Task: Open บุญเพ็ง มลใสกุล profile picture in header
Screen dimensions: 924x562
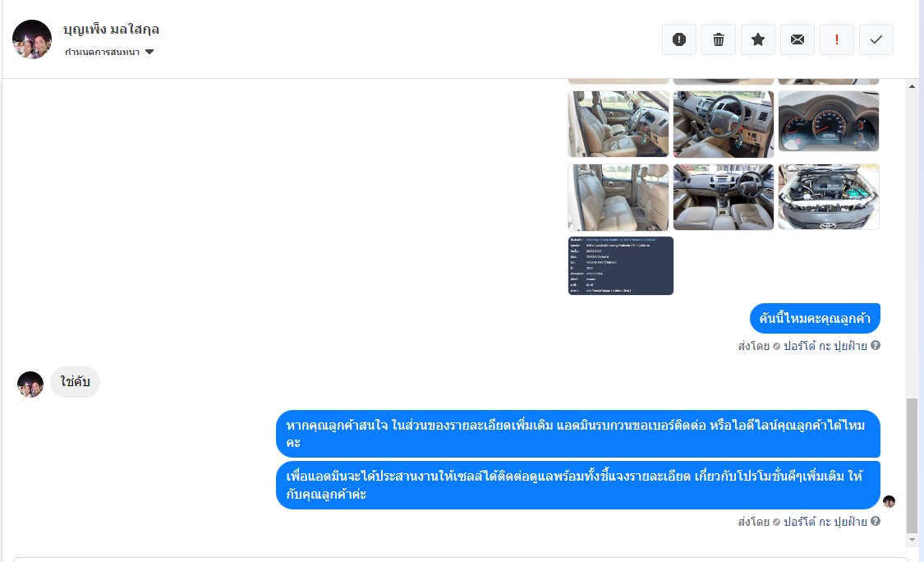Action: 32,39
